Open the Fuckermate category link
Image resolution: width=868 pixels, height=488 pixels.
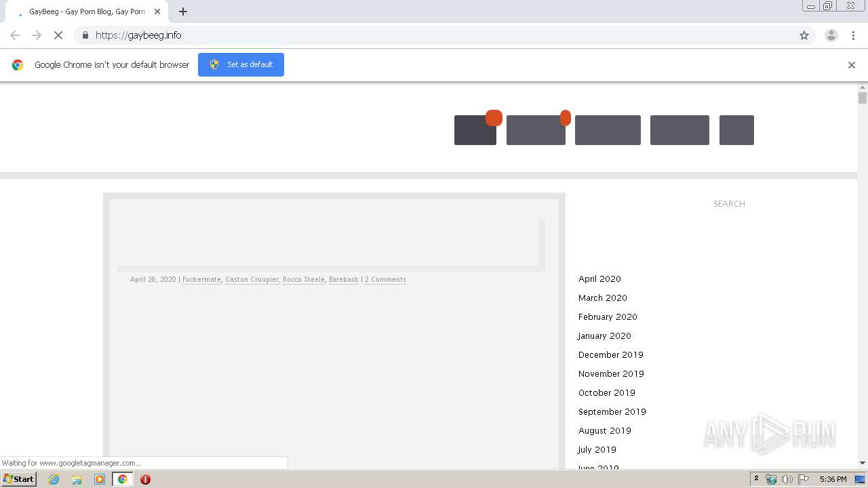(x=201, y=279)
